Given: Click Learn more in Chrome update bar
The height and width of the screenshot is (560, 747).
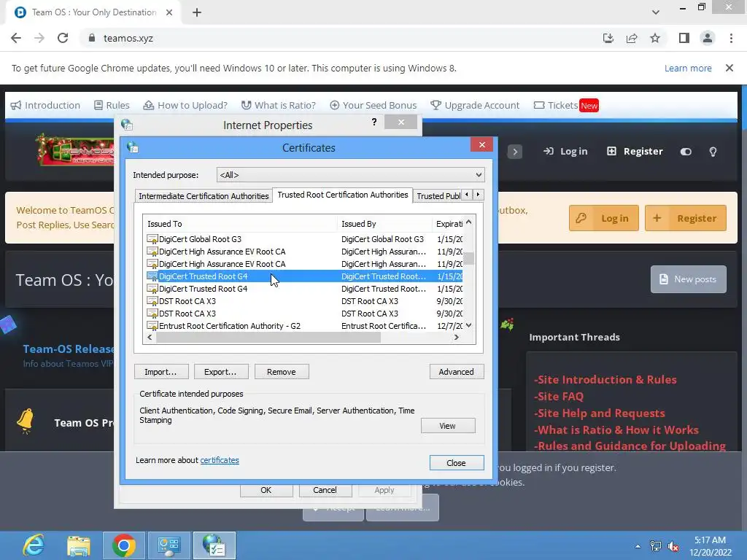Looking at the screenshot, I should click(688, 68).
